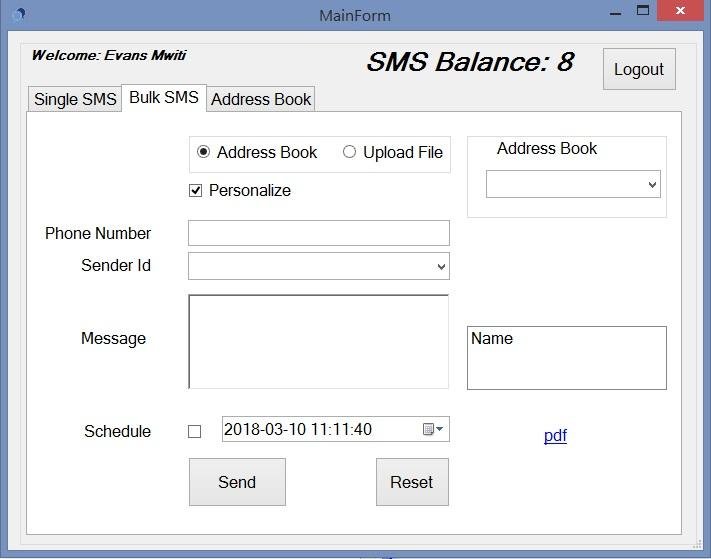Click the Send button
This screenshot has width=711, height=559.
pos(237,481)
